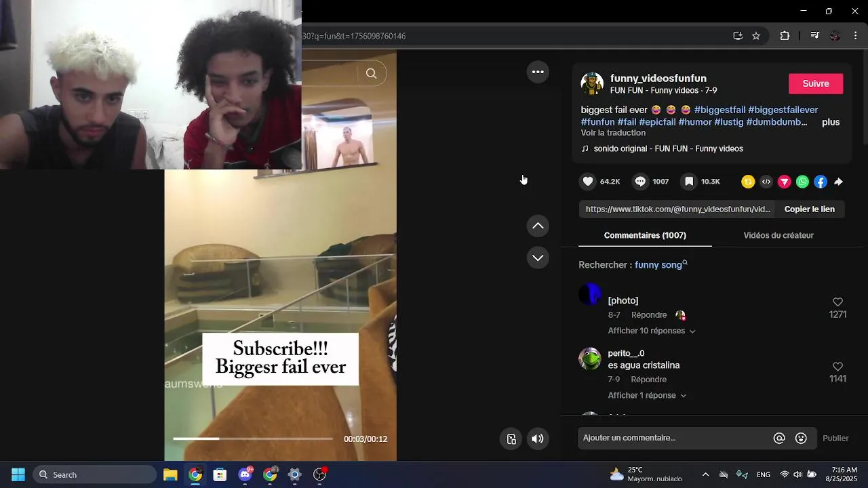This screenshot has height=488, width=868.
Task: Share video to Facebook
Action: 821,182
